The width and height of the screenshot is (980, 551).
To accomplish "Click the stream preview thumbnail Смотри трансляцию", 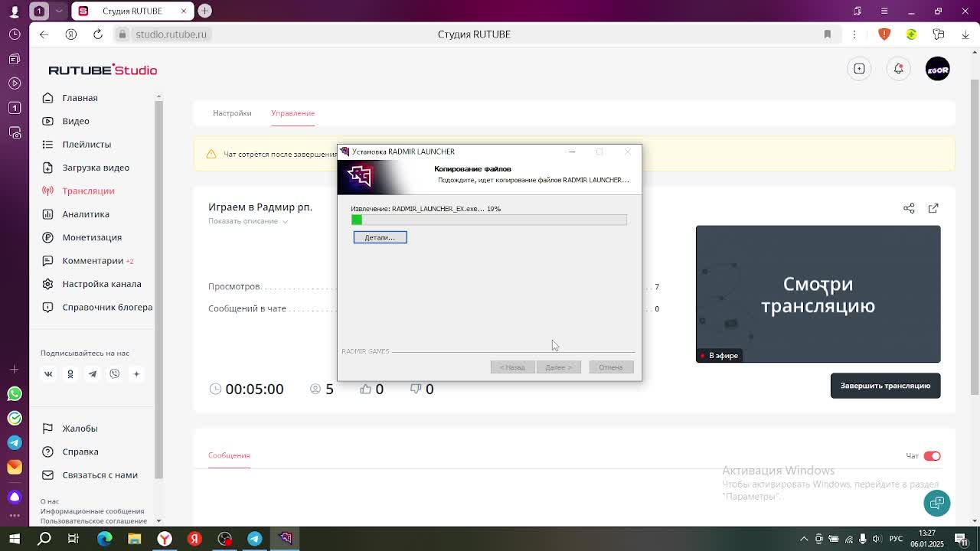I will [x=818, y=294].
